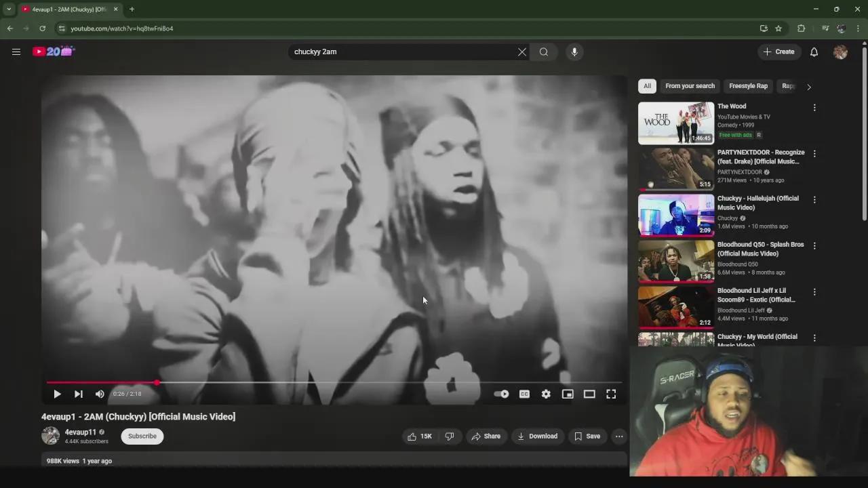Play the video

point(57,394)
